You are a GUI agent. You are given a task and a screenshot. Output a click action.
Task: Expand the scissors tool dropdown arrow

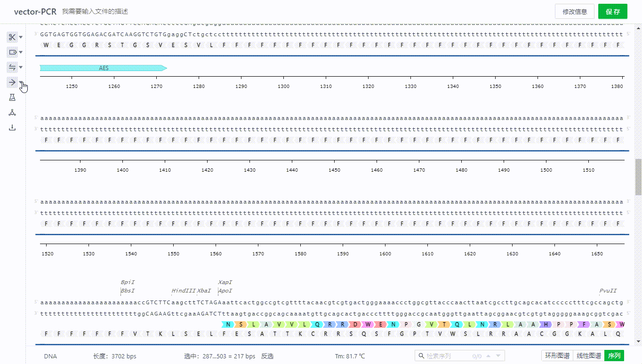[x=21, y=37]
